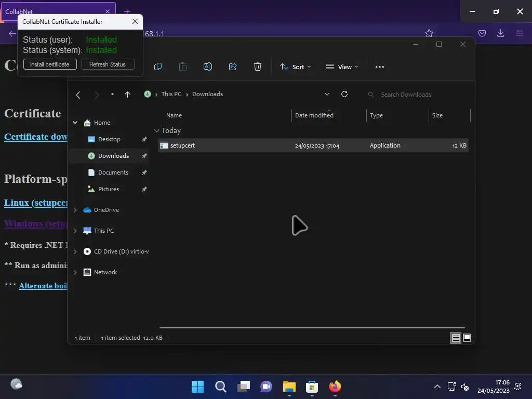
Task: Click the Refresh Status button
Action: (108, 64)
